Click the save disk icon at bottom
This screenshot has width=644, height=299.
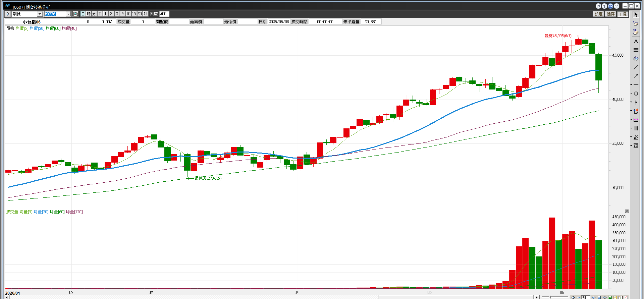(615, 297)
